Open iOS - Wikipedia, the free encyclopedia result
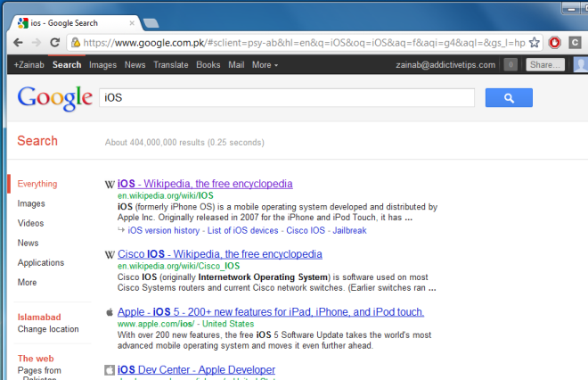Image resolution: width=588 pixels, height=380 pixels. [205, 184]
